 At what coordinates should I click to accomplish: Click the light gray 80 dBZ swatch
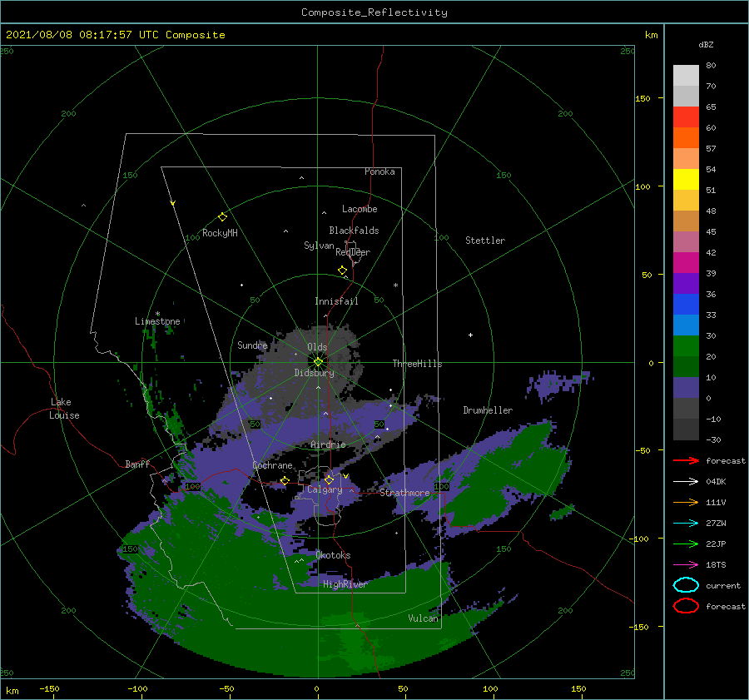pos(686,76)
